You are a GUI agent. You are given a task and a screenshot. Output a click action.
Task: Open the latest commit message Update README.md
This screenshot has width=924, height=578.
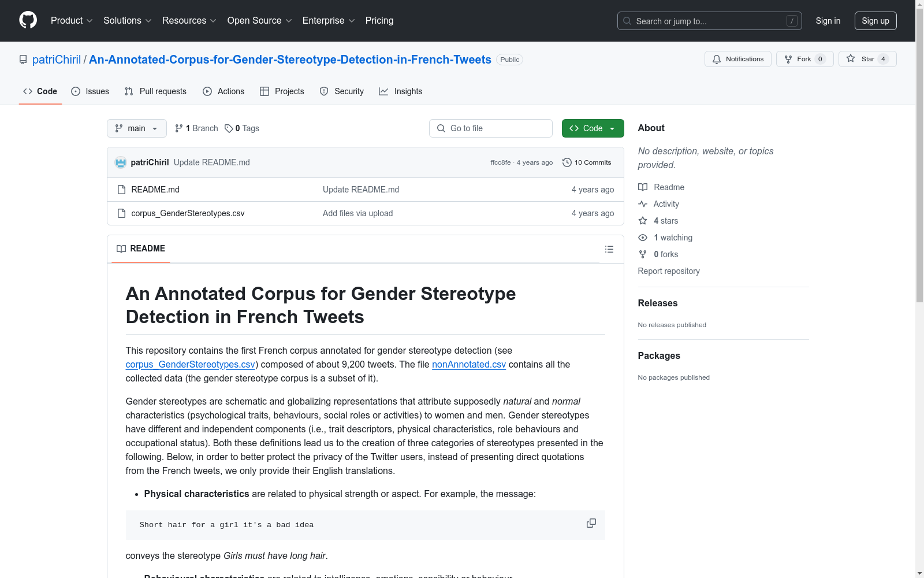[212, 162]
